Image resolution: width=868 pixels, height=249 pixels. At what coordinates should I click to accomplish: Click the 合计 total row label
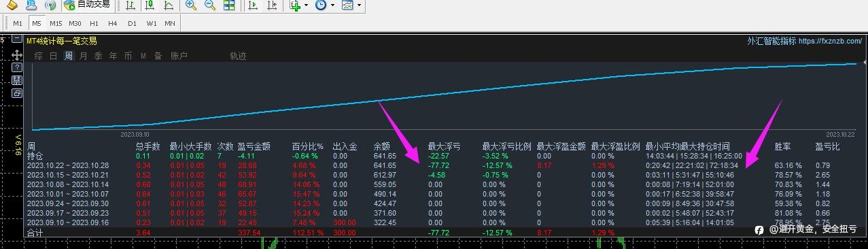coord(35,233)
